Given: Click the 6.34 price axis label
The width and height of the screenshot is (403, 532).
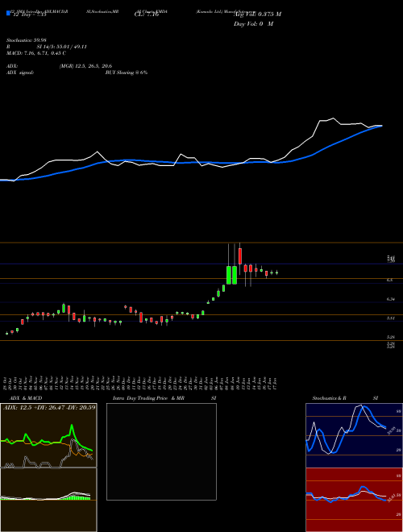Looking at the screenshot, I should 391,299.
